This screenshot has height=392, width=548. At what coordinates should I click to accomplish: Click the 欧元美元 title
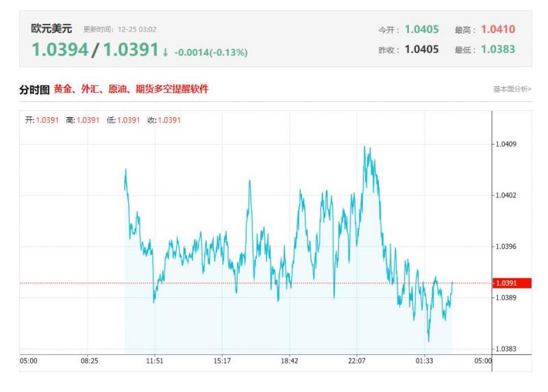(51, 29)
